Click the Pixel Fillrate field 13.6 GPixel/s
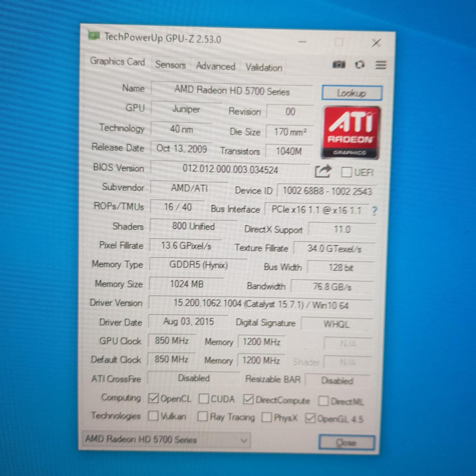476x476 pixels. 186,246
